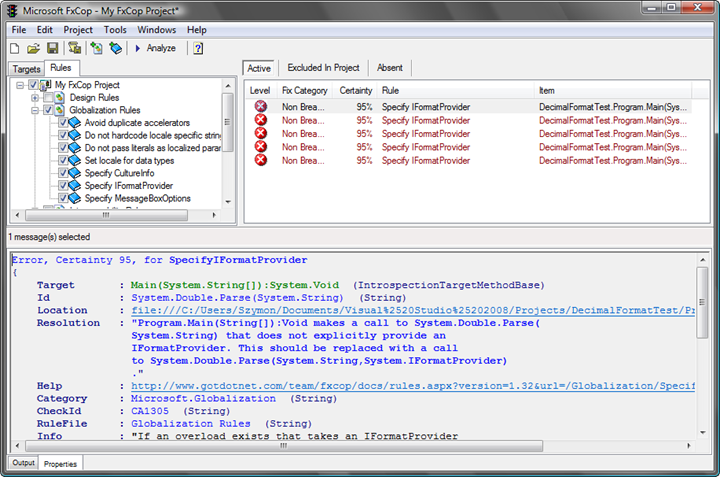Image resolution: width=720 pixels, height=477 pixels.
Task: Click the FxCop app icon in the title bar
Action: [x=12, y=11]
